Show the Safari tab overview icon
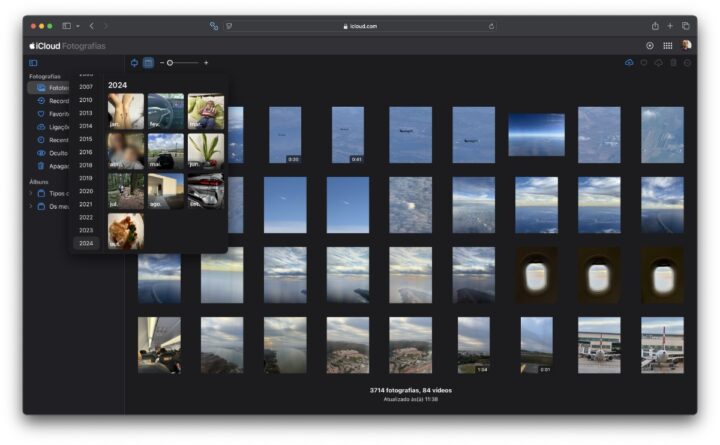 coord(686,26)
